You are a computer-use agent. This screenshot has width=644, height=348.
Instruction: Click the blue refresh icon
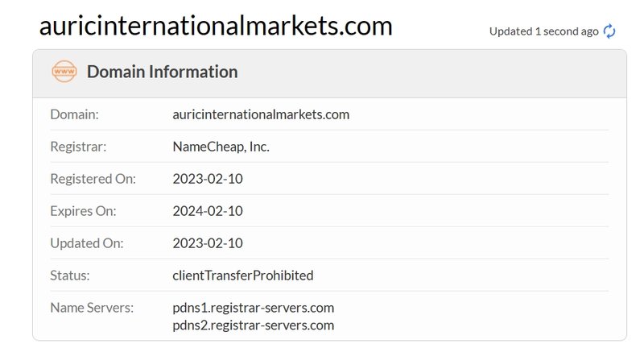(x=609, y=31)
